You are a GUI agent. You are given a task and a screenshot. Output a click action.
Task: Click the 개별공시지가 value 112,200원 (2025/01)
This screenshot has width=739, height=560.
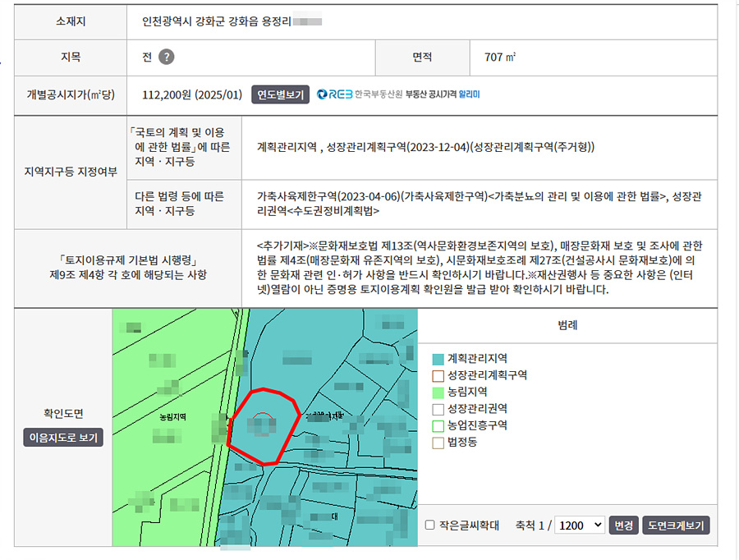point(192,94)
